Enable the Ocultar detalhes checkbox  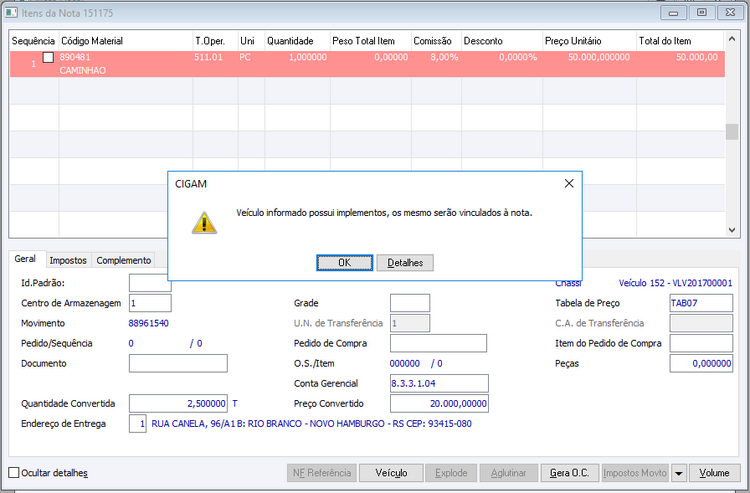(14, 472)
